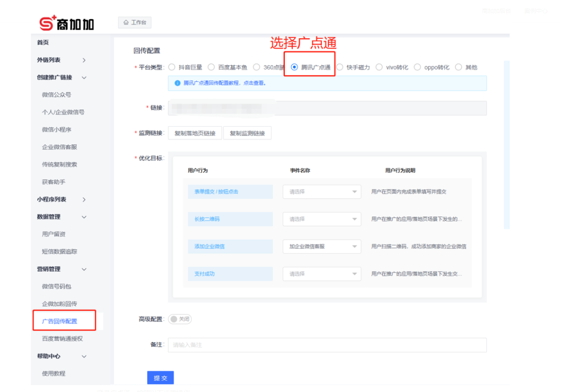Open the 表单提交/按钮点击 event name dropdown
This screenshot has height=392, width=561.
[322, 192]
